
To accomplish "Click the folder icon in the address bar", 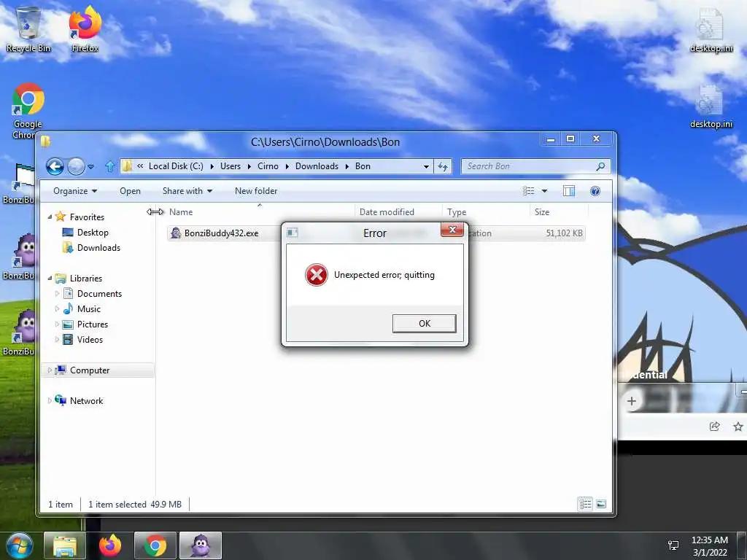I will click(127, 166).
